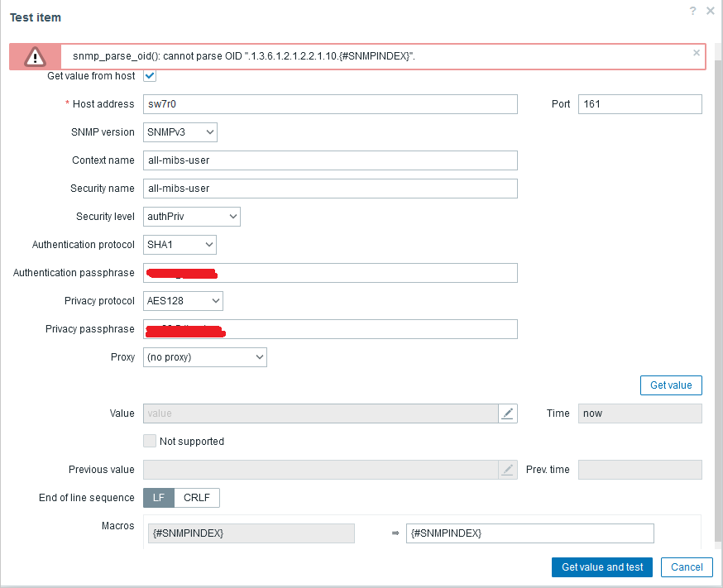Click the Previous value edit pencil
Image resolution: width=723 pixels, height=588 pixels.
[508, 470]
